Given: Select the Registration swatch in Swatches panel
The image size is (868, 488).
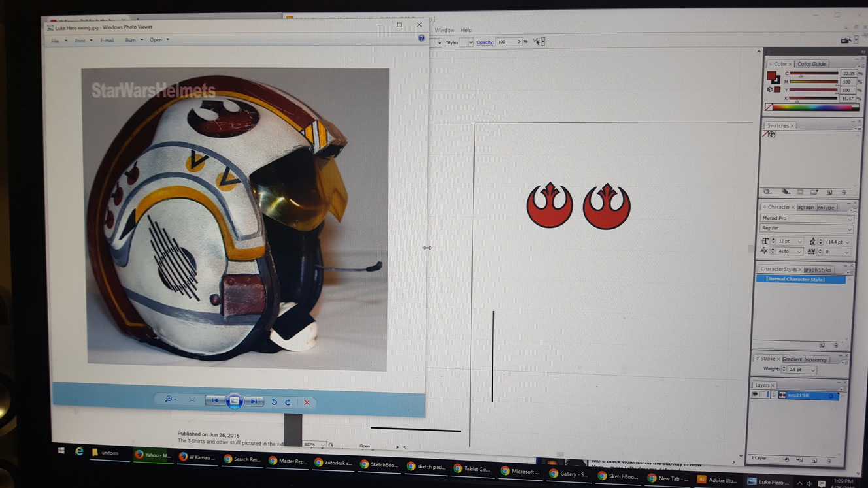Looking at the screenshot, I should pos(772,134).
